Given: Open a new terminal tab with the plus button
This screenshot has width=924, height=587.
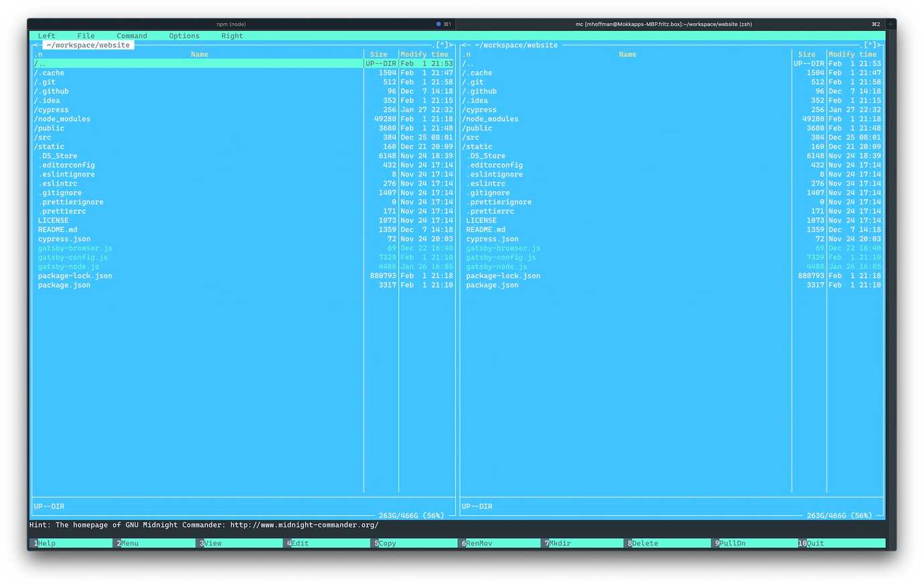Looking at the screenshot, I should pos(891,24).
